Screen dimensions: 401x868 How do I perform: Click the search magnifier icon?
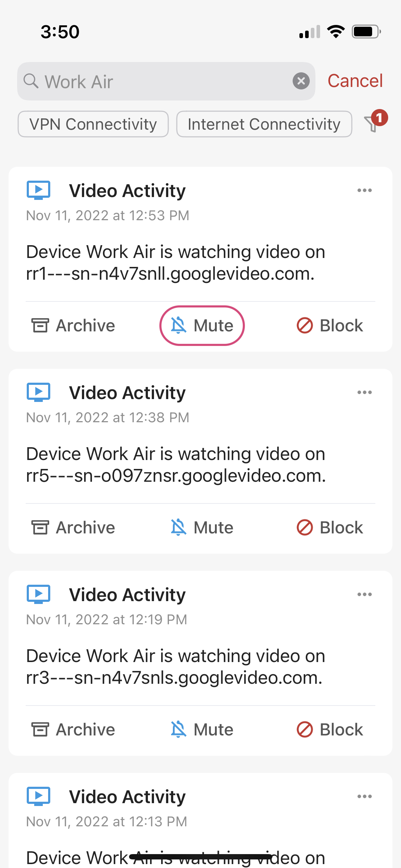point(31,81)
